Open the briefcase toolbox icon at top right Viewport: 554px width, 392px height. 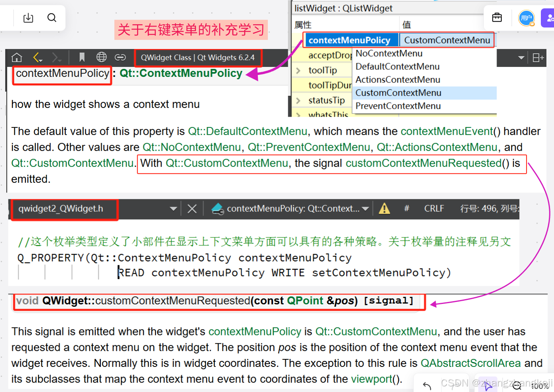[497, 18]
